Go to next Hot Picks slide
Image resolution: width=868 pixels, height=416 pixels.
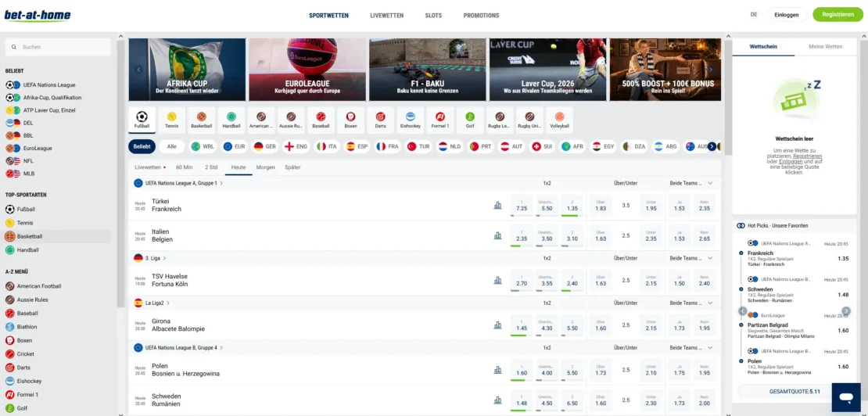846,311
